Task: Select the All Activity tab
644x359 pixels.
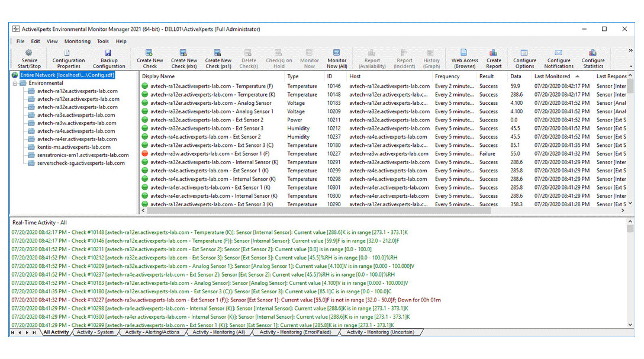Action: 56,332
